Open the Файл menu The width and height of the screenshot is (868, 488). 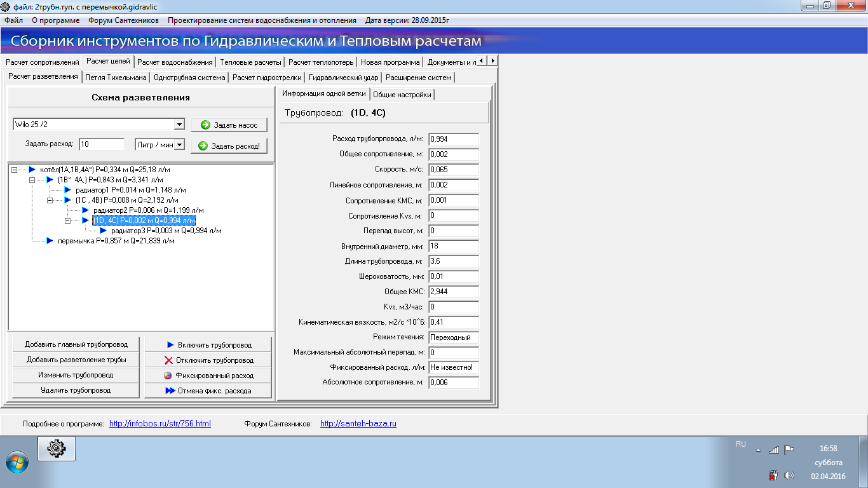tap(13, 20)
